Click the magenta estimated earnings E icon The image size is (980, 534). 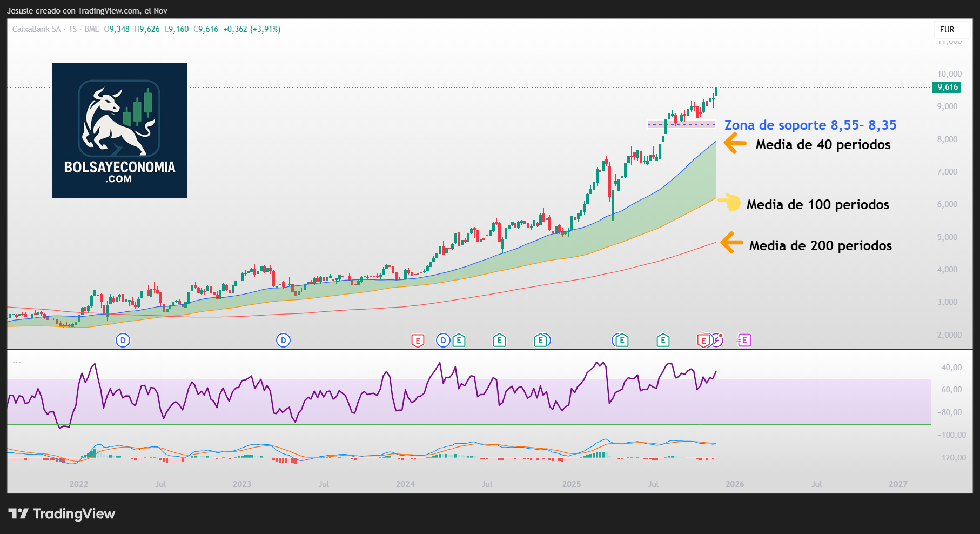tap(744, 341)
